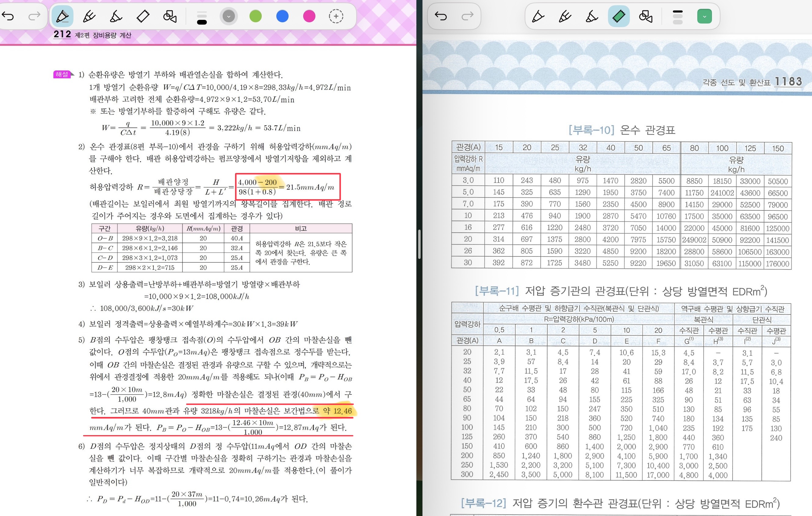Expand the green color dropdown in right toolbar
Image resolution: width=812 pixels, height=516 pixels.
pos(704,16)
